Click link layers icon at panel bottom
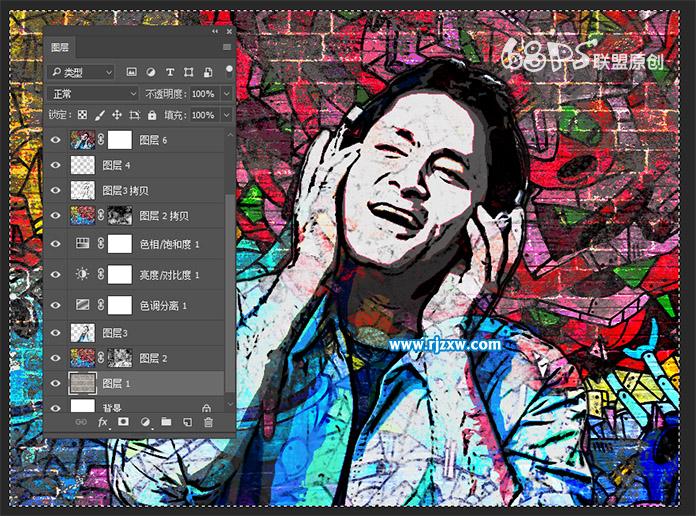 coord(81,422)
